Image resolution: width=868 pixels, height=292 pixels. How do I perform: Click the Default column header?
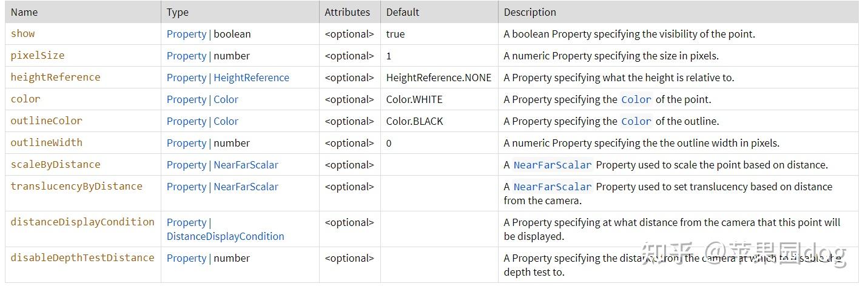click(402, 12)
